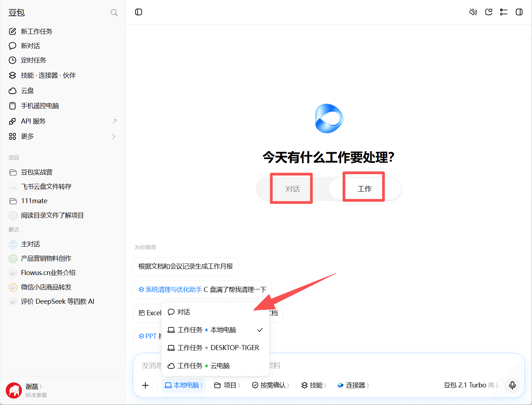Select 对话 in the mode dropdown menu
This screenshot has height=405, width=532.
tap(215, 312)
